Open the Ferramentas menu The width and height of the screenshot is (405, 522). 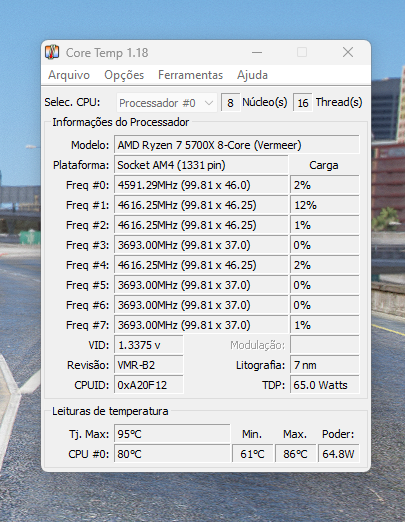[x=190, y=75]
